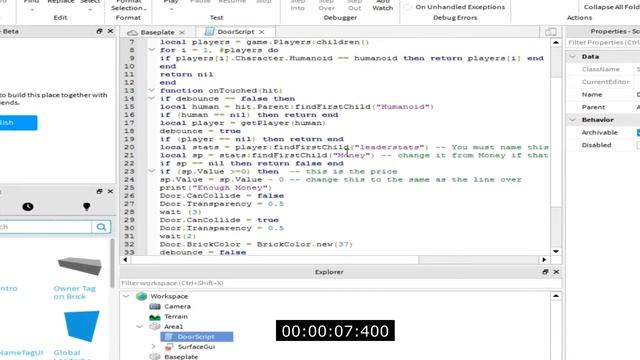Click Collapse All Folds action
The height and width of the screenshot is (360, 640).
tap(611, 7)
